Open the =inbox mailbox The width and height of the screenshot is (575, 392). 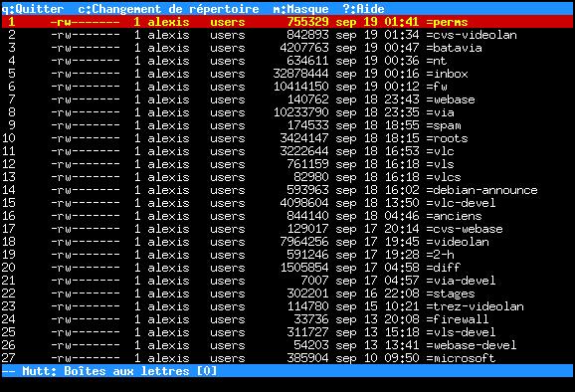coord(287,74)
